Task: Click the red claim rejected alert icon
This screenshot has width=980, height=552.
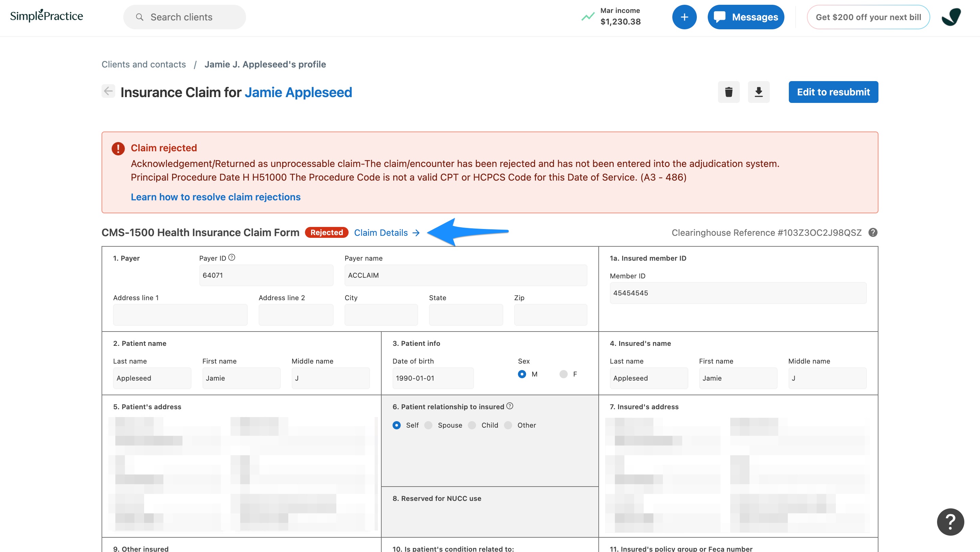Action: tap(118, 148)
